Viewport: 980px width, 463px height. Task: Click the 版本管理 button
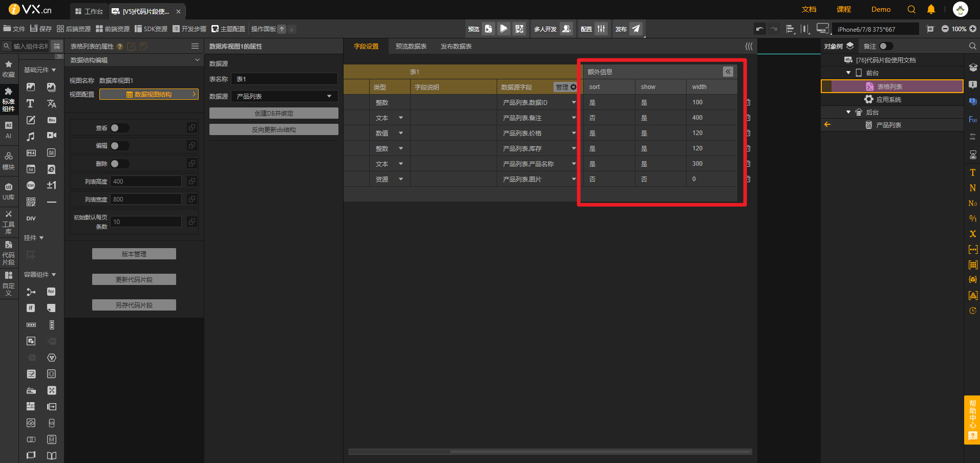pos(134,254)
